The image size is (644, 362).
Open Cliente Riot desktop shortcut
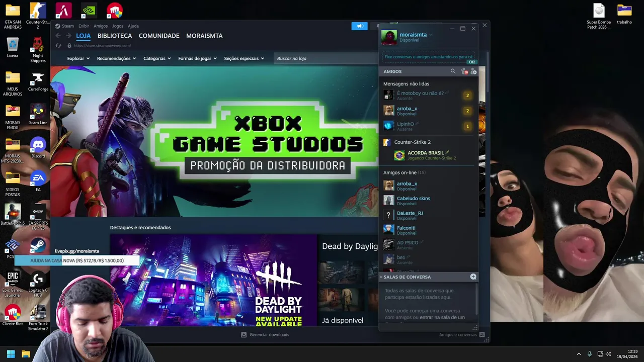click(13, 315)
